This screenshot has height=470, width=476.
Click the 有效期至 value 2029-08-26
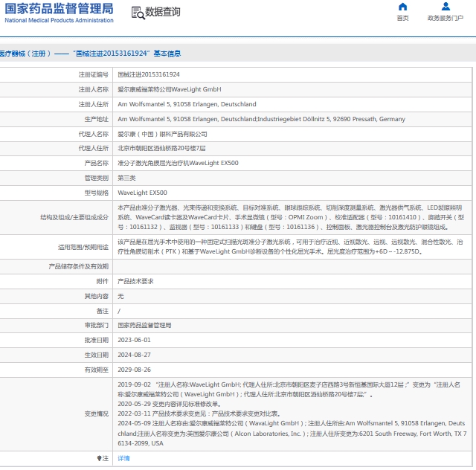[x=134, y=370]
